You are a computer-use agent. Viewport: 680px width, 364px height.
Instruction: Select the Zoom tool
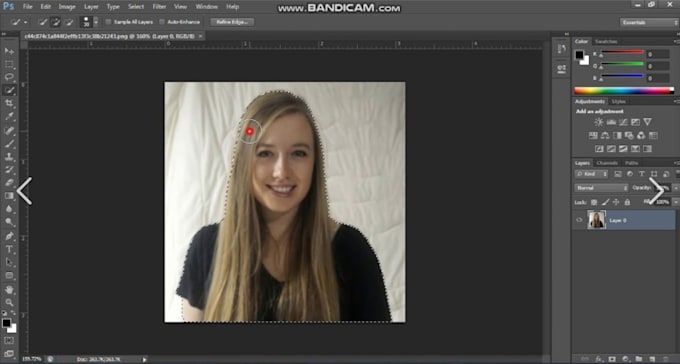pos(9,302)
